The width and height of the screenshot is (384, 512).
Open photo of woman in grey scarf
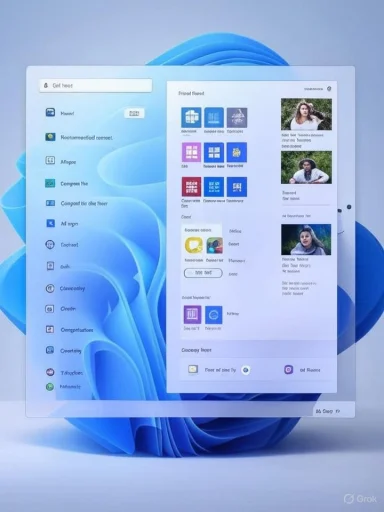(x=306, y=239)
